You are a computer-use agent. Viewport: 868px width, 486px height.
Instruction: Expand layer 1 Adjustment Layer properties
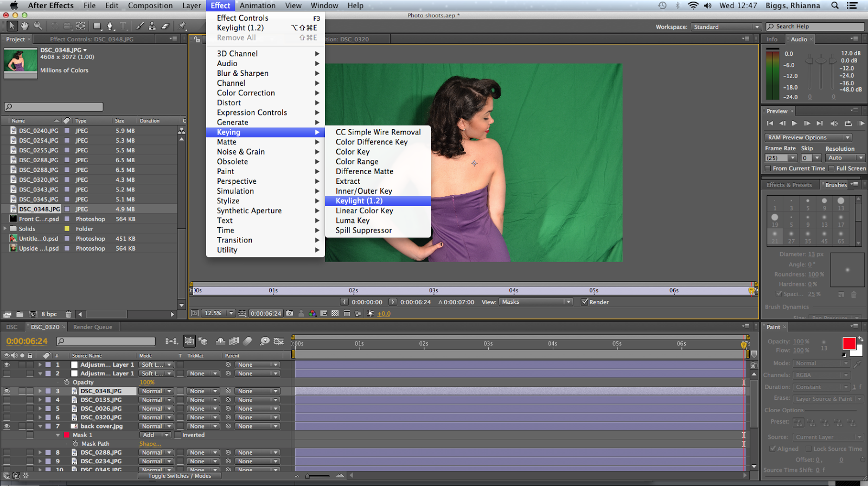point(40,365)
